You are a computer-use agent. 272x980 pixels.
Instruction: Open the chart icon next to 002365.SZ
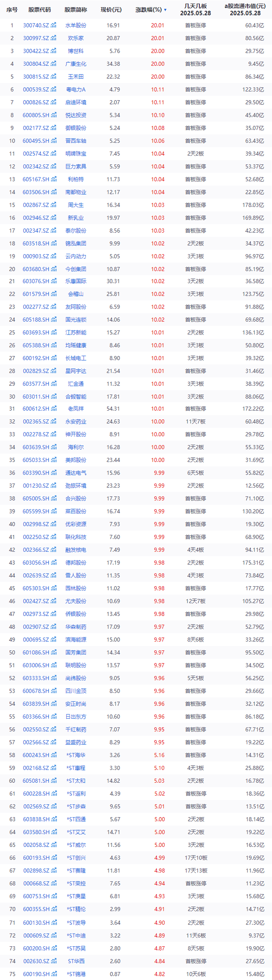pyautogui.click(x=54, y=422)
